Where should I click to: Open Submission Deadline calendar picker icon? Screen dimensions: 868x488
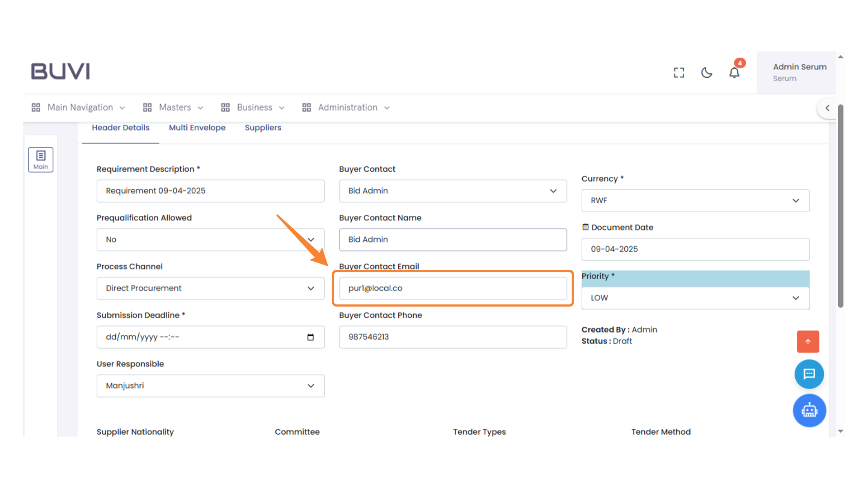[311, 337]
